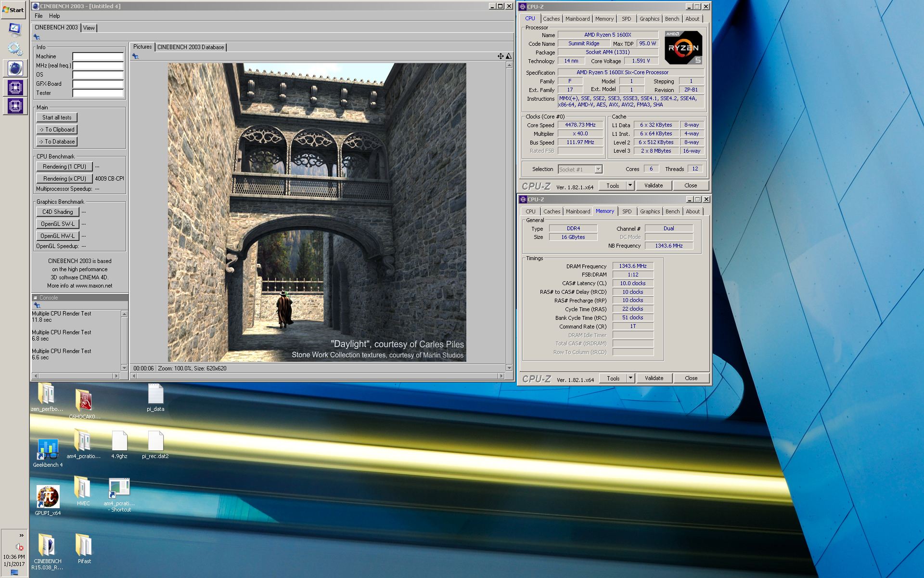Open Tools dropdown arrow in bottom CPU-Z
Viewport: 924px width, 578px height.
(x=630, y=378)
